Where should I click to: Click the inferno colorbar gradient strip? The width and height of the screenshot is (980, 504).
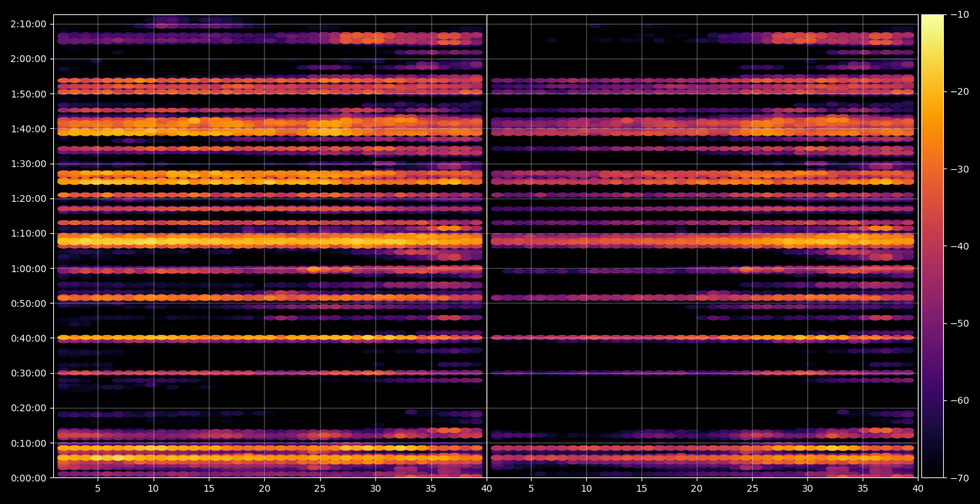pos(932,246)
